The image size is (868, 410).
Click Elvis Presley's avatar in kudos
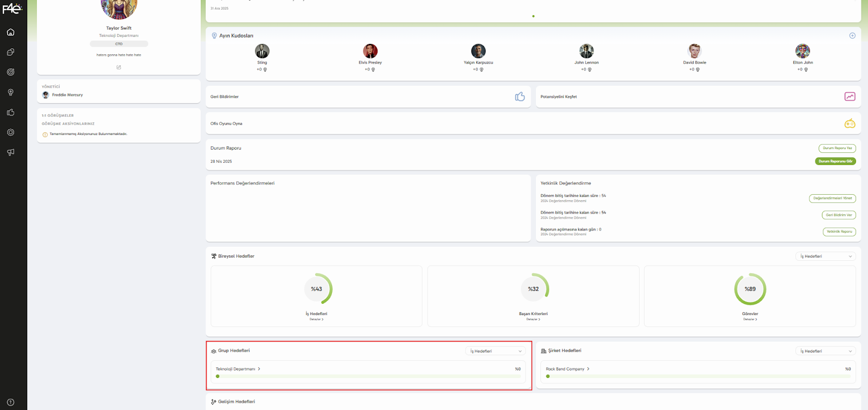370,51
